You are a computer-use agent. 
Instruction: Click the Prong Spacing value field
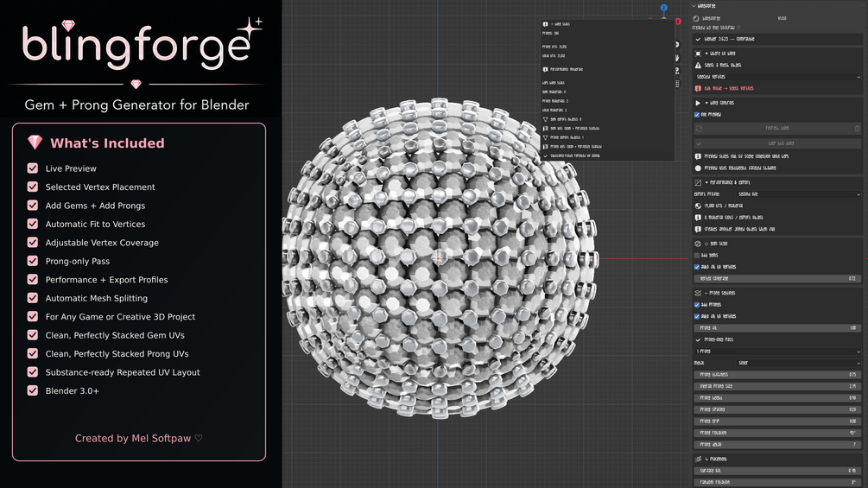tap(778, 409)
